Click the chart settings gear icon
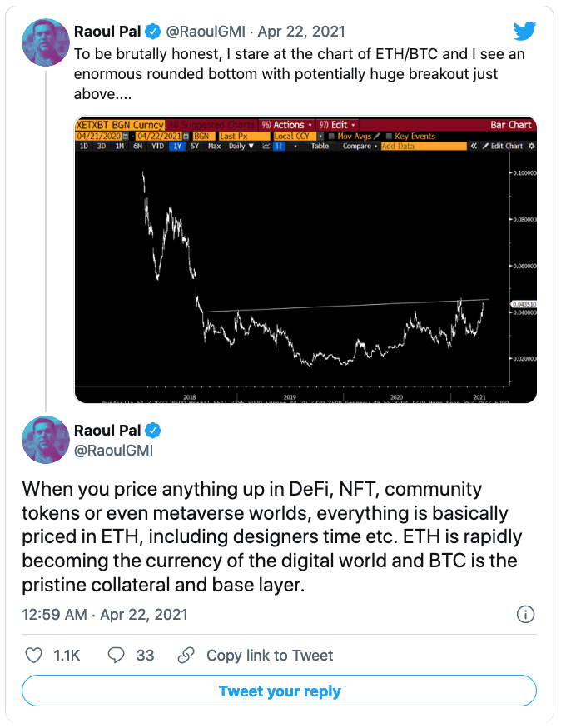561x728 pixels. coord(531,146)
